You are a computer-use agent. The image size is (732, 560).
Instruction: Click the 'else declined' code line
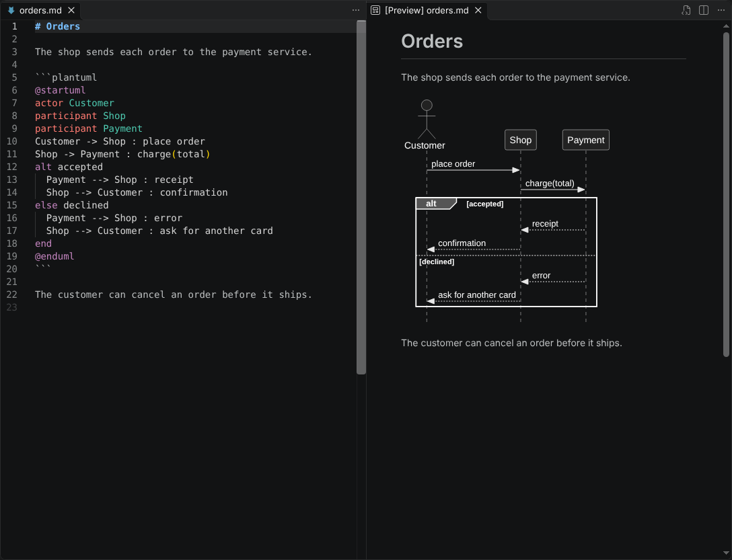point(71,205)
